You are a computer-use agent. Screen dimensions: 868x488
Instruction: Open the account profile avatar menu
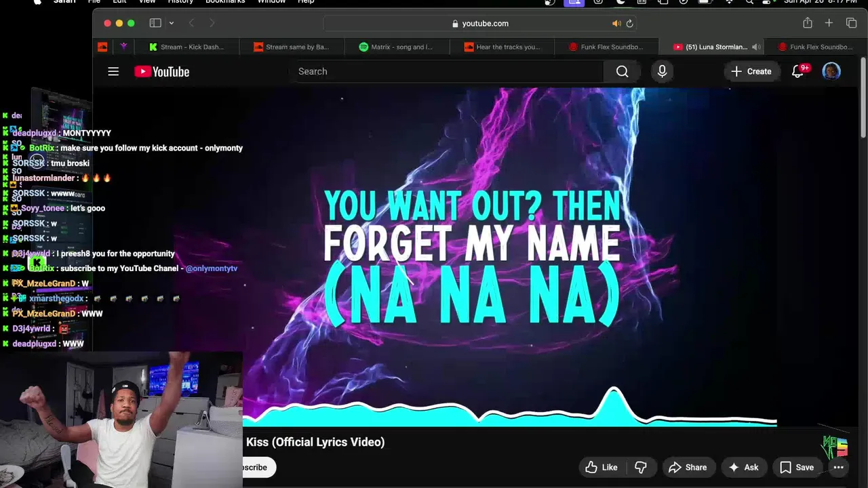click(831, 71)
